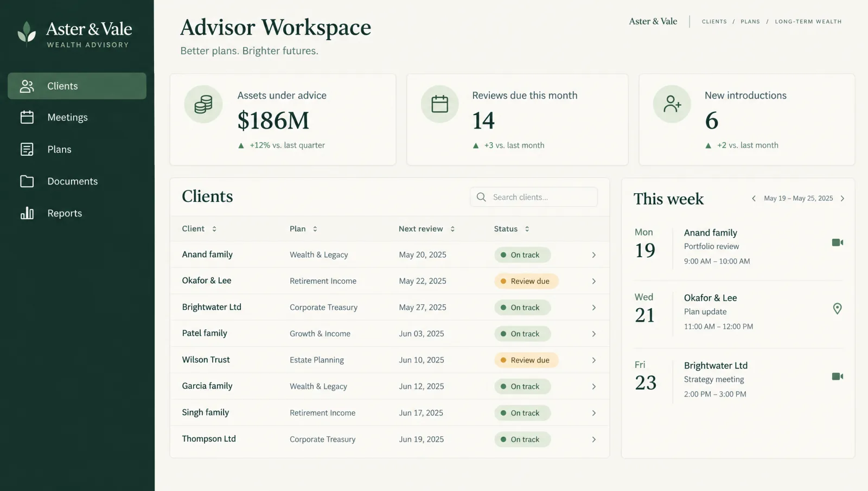Expand the Patel family row chevron
868x491 pixels.
pos(594,334)
